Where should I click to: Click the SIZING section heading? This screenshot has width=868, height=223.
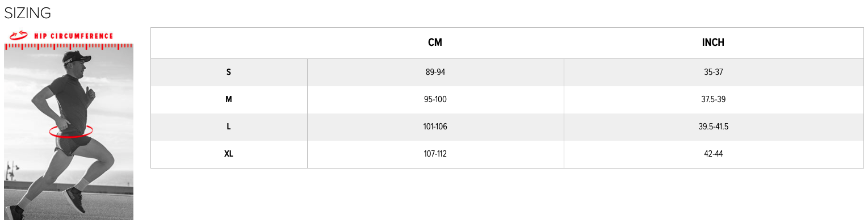point(27,13)
